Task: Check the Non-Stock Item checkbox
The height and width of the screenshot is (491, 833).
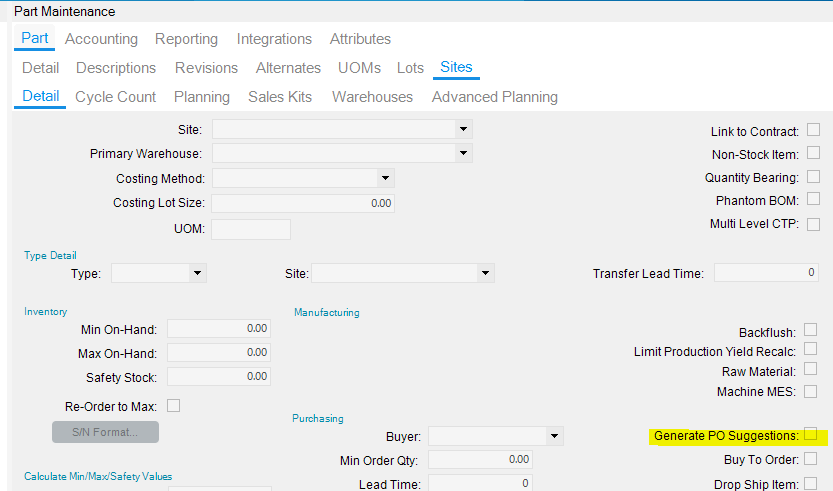Action: point(813,153)
